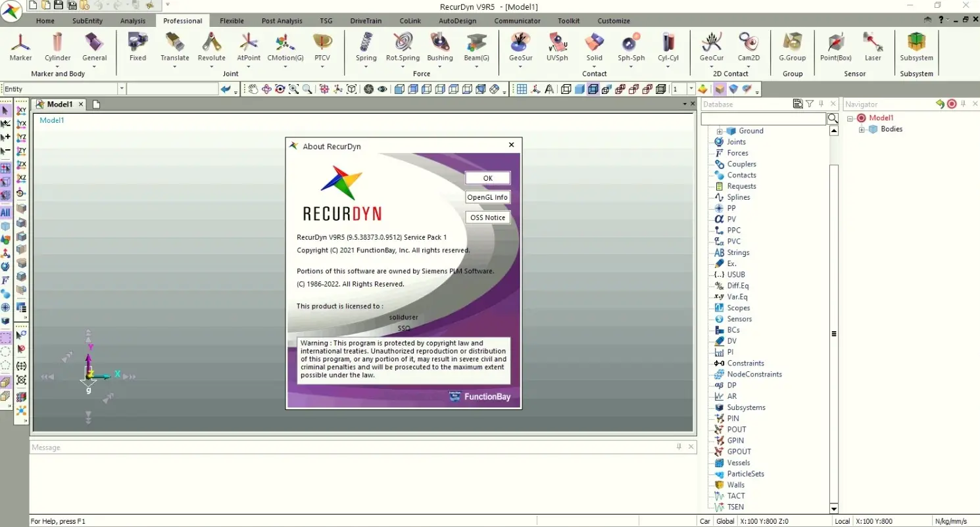
Task: Select Contacts in the Database tree
Action: [x=741, y=175]
